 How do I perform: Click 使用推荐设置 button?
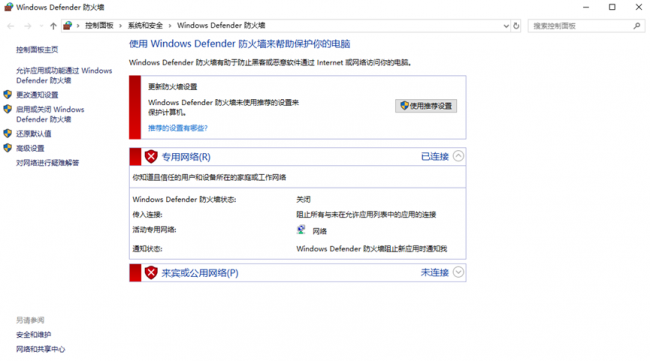click(426, 106)
